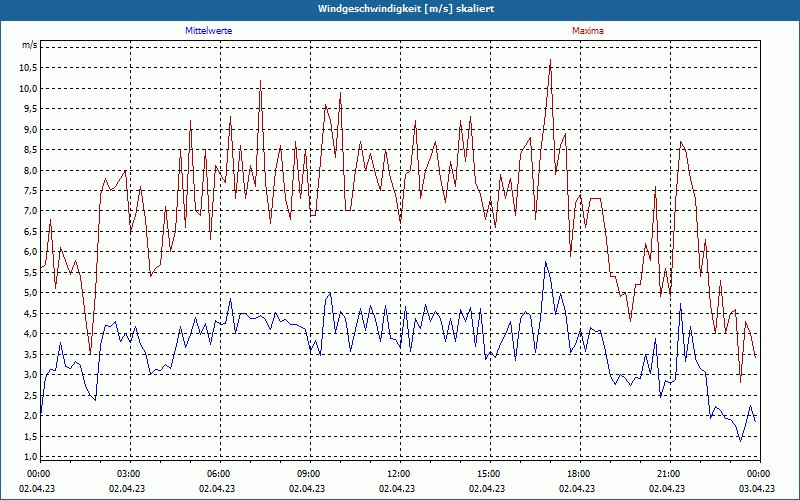Screen dimensions: 800x500
Task: Click the 1,0 y-axis value
Action: click(30, 456)
